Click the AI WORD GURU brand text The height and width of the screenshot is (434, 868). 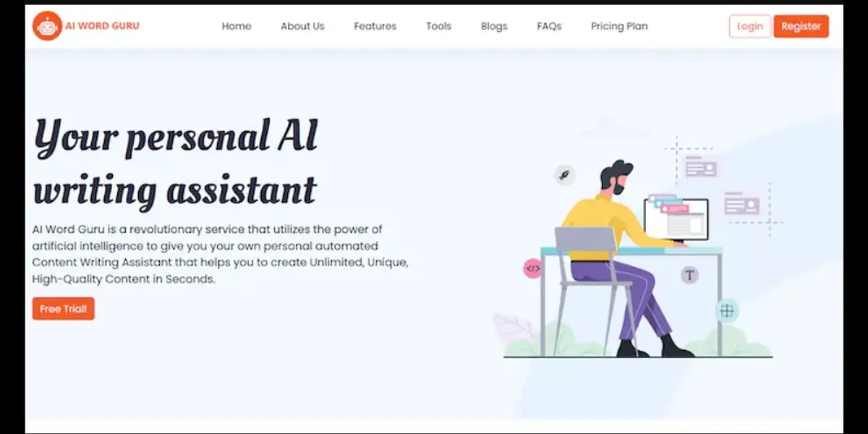tap(102, 26)
